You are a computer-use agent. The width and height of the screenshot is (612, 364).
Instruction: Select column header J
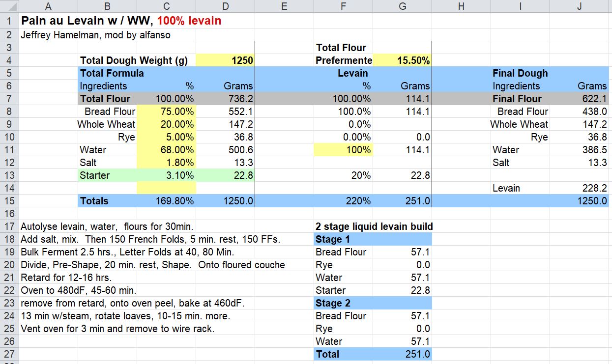(579, 6)
